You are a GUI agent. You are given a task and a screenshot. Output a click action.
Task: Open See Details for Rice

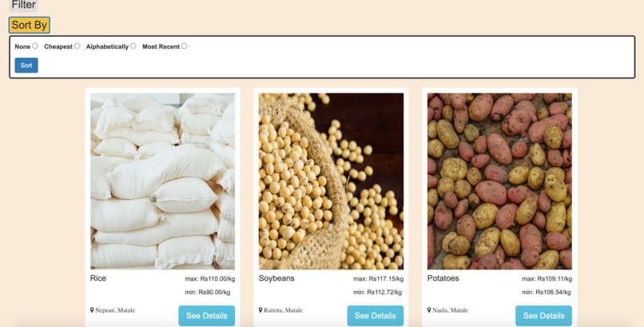click(x=207, y=316)
